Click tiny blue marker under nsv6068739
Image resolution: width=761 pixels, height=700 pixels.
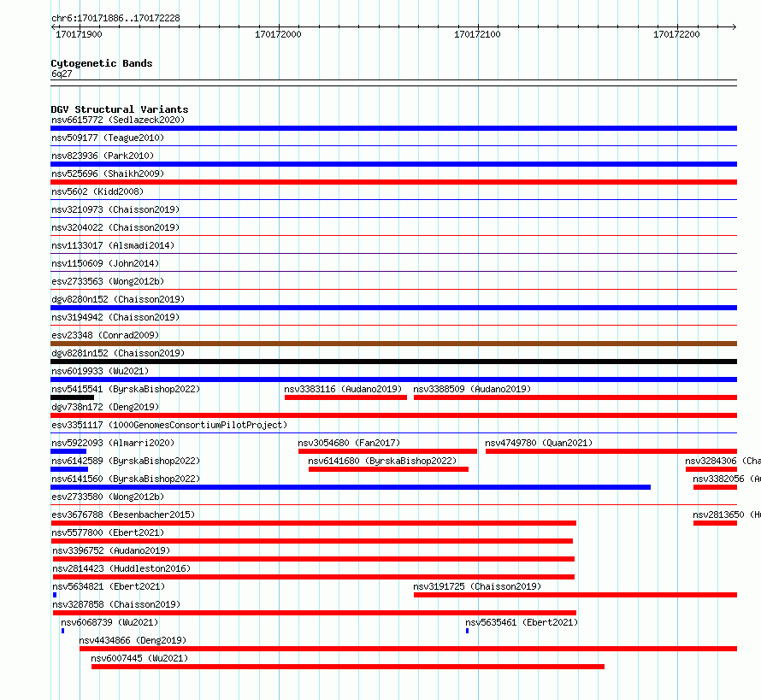(x=63, y=631)
